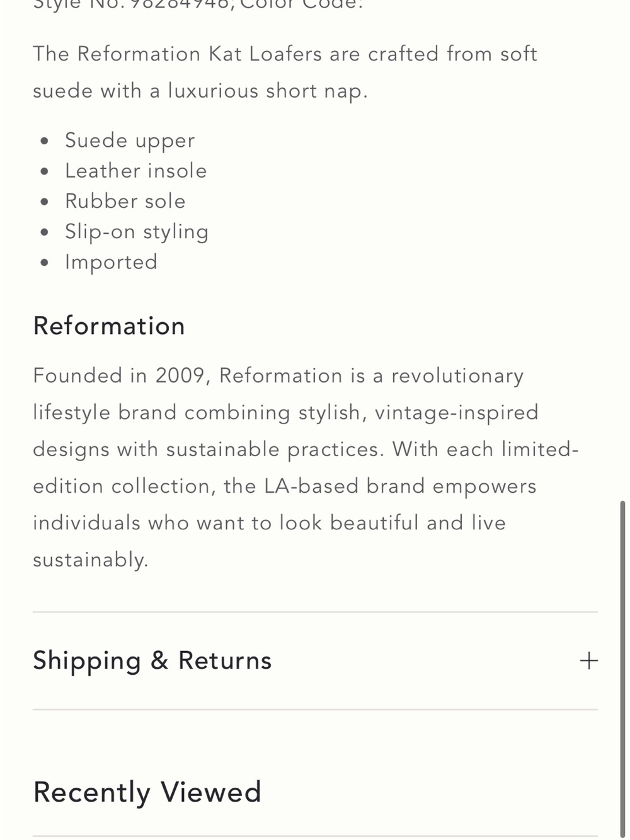Click the Reformation brand heading
The width and height of the screenshot is (630, 840).
point(109,326)
